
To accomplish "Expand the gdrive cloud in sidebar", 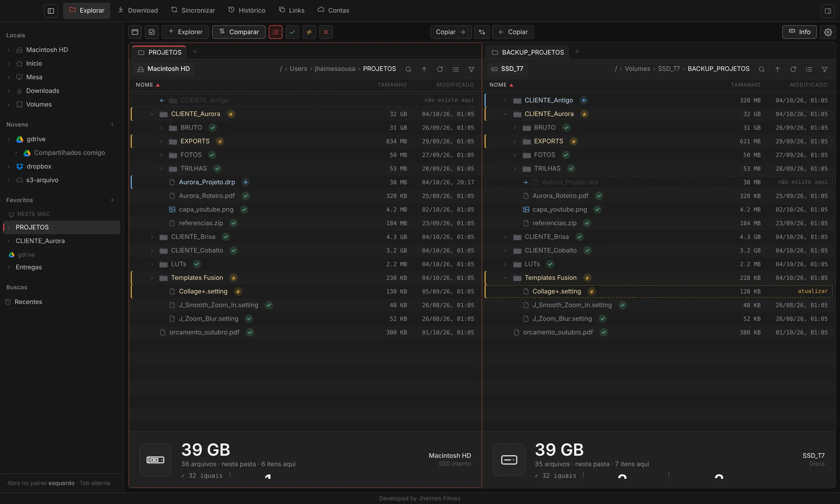I will point(8,139).
